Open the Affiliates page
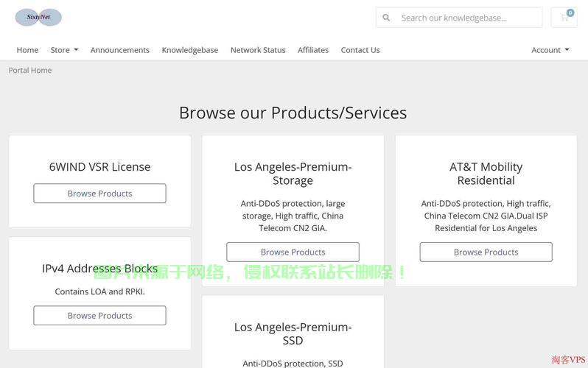This screenshot has width=588, height=368. [x=313, y=50]
